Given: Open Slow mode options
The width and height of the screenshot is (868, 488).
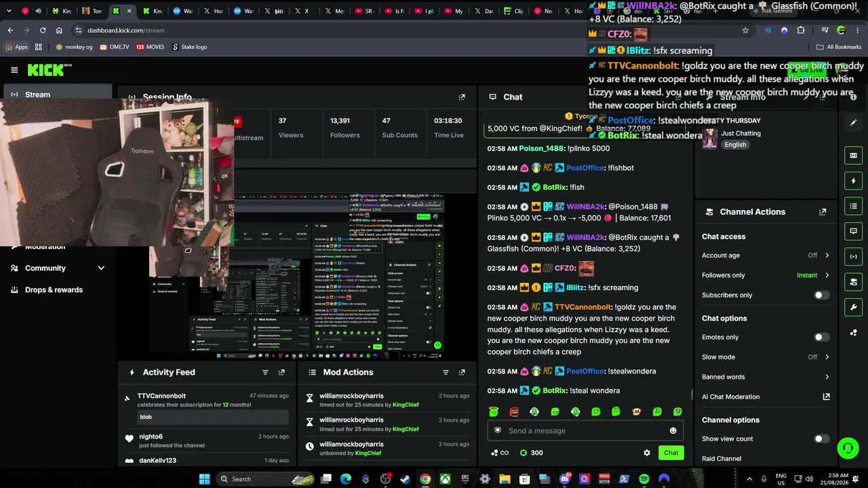Looking at the screenshot, I should tap(766, 357).
